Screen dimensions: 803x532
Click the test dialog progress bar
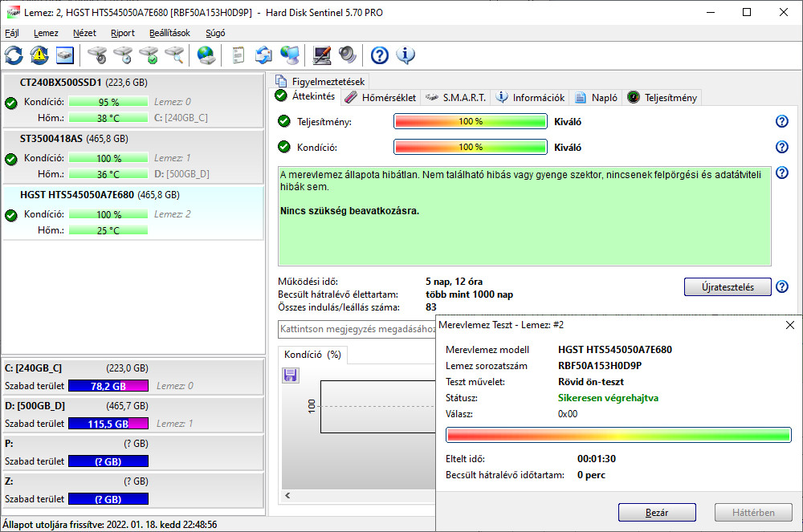[x=618, y=435]
